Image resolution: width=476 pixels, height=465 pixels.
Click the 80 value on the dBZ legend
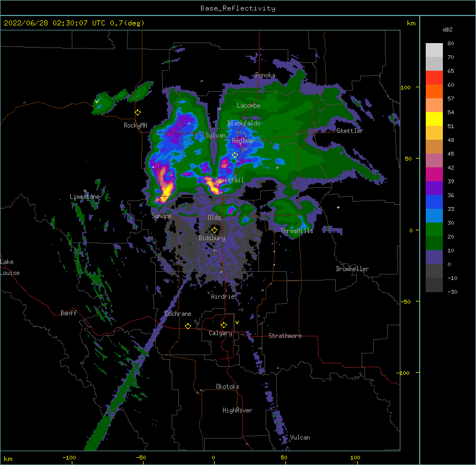coord(451,44)
